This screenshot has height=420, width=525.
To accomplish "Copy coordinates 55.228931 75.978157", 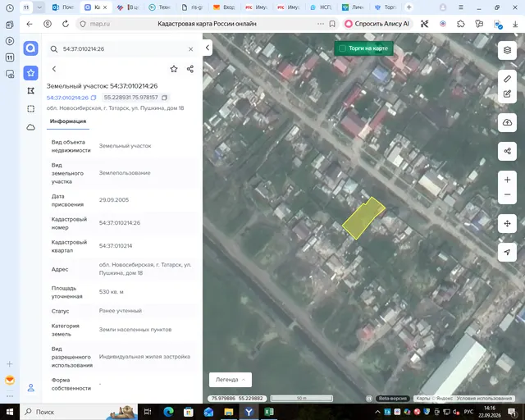I will click(x=164, y=98).
